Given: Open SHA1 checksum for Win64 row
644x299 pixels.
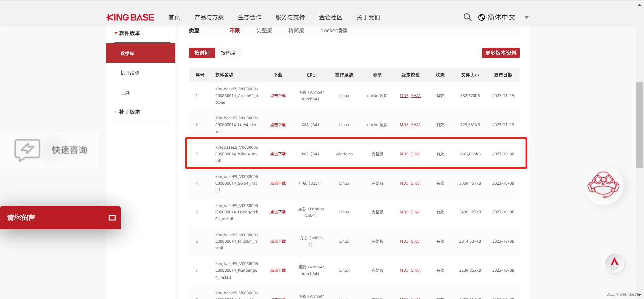Looking at the screenshot, I should coord(416,154).
